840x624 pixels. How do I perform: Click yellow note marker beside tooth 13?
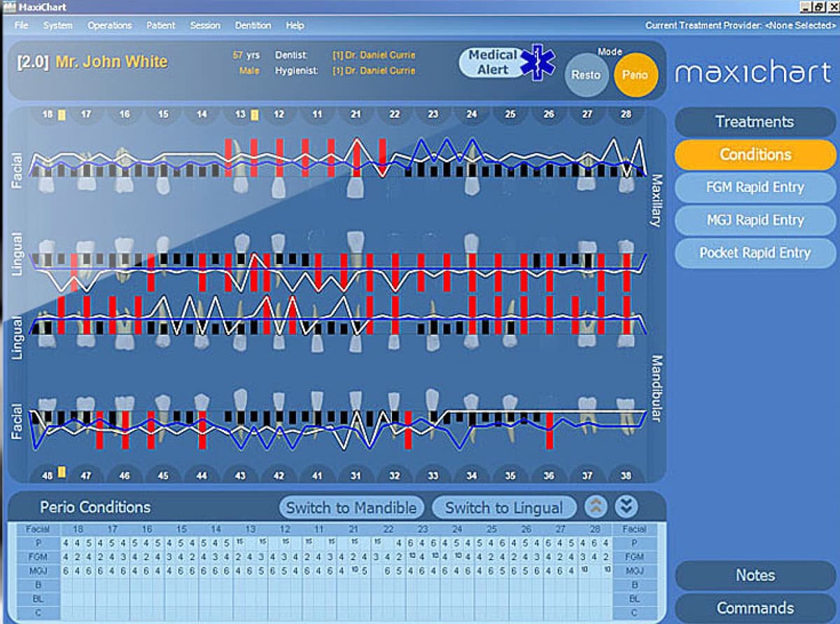tap(254, 114)
